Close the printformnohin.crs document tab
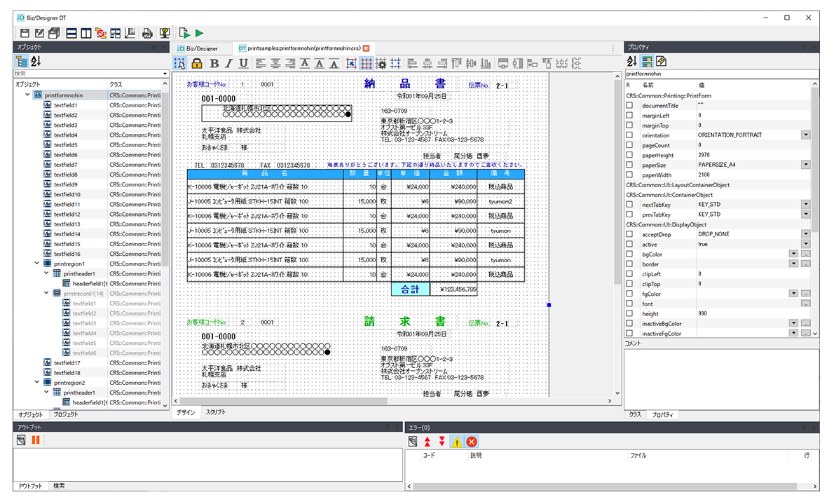Screen dimensions: 834x504 [366, 48]
